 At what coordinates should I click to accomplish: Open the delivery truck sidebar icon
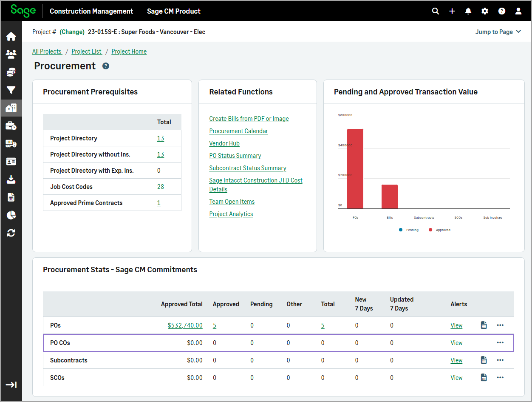11,144
